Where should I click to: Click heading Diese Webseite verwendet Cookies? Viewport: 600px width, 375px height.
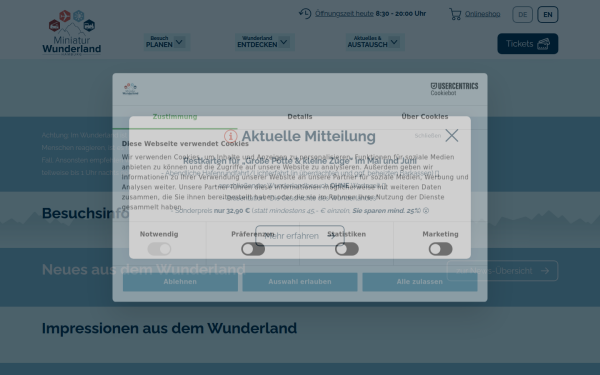185,144
